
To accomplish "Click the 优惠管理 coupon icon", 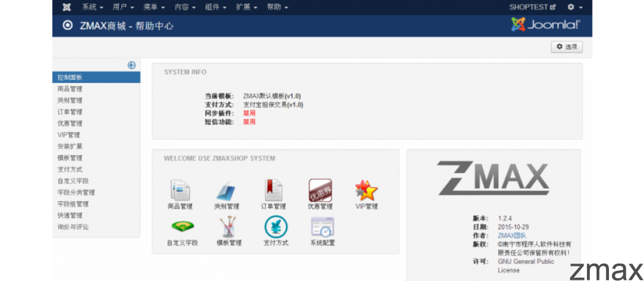I will tap(320, 190).
